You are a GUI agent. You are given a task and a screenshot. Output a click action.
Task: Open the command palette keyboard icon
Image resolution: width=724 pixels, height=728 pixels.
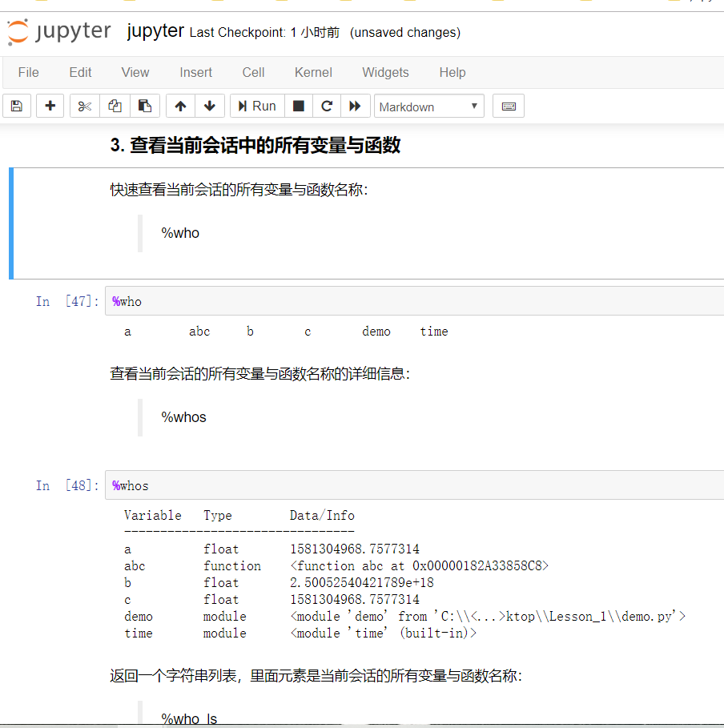(x=509, y=106)
